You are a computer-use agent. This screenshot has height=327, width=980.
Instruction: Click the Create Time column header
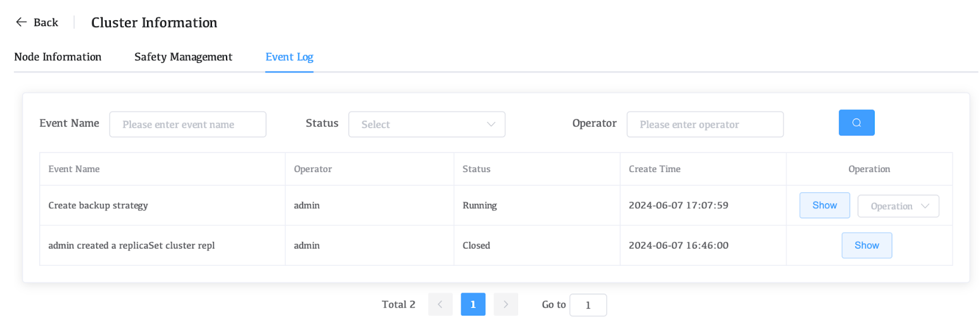coord(654,169)
